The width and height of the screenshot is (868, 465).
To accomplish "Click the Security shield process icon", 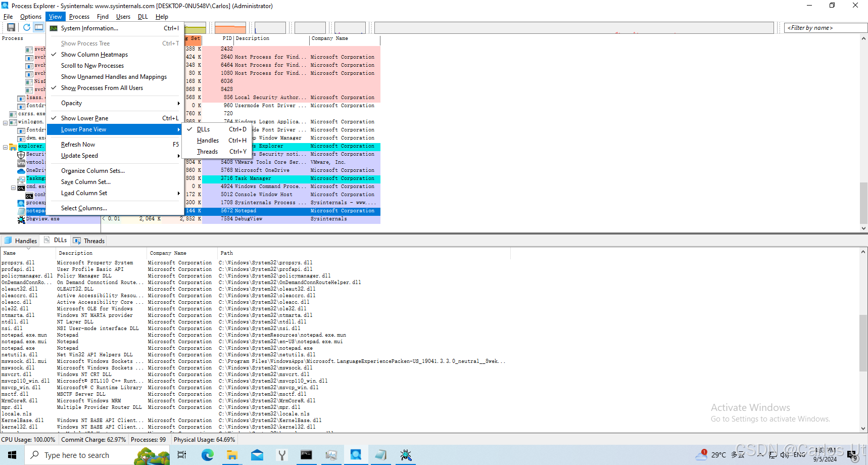I will coord(21,155).
